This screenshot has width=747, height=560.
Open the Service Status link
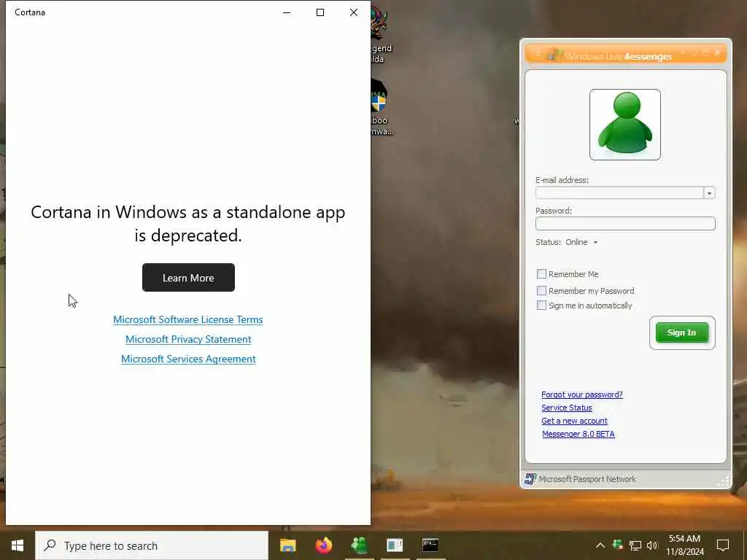click(566, 408)
